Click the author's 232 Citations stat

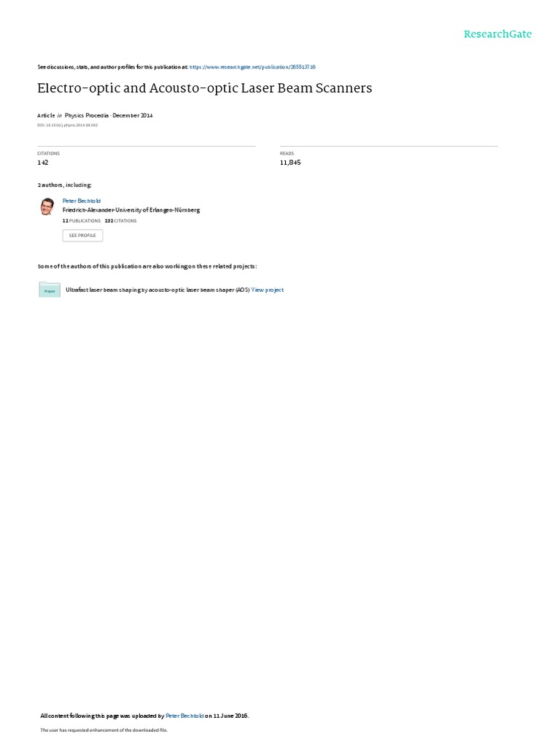tap(120, 221)
